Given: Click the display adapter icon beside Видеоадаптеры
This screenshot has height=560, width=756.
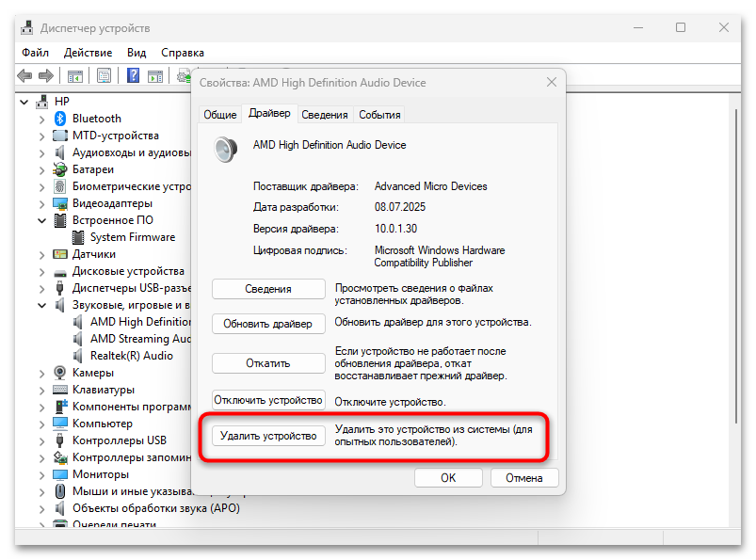Looking at the screenshot, I should (x=60, y=203).
